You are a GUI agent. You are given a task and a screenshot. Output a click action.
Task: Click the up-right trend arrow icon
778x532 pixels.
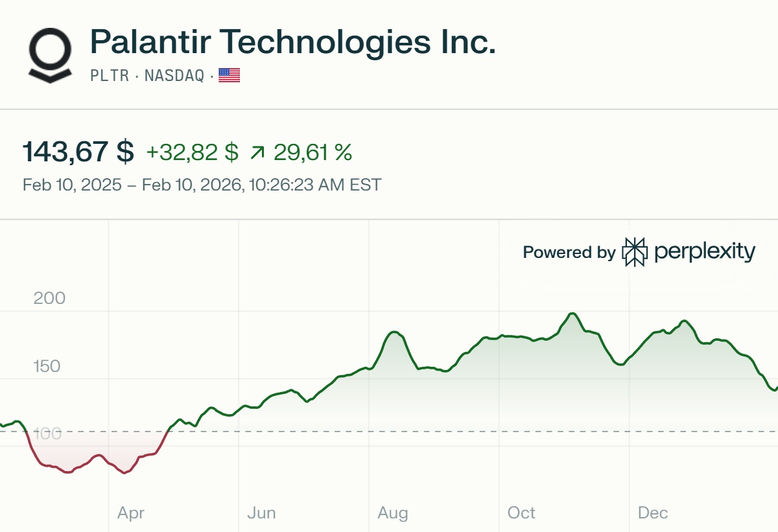[257, 153]
